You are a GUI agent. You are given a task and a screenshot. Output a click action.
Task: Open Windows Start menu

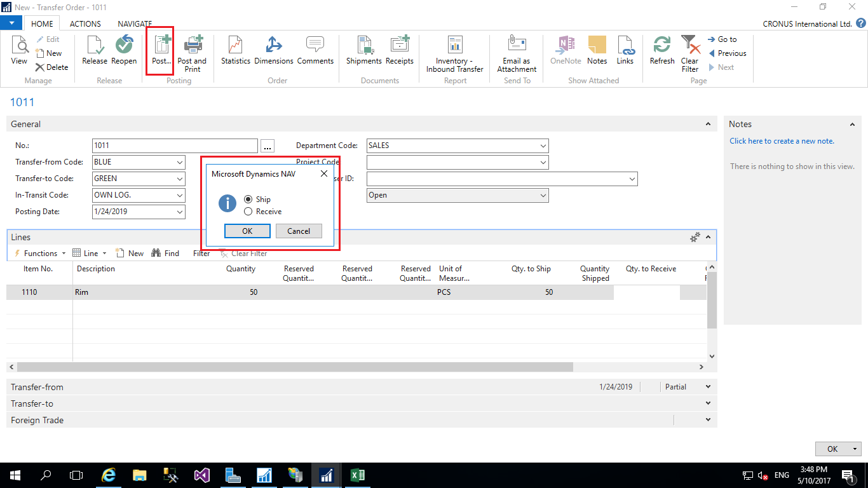pos(15,475)
